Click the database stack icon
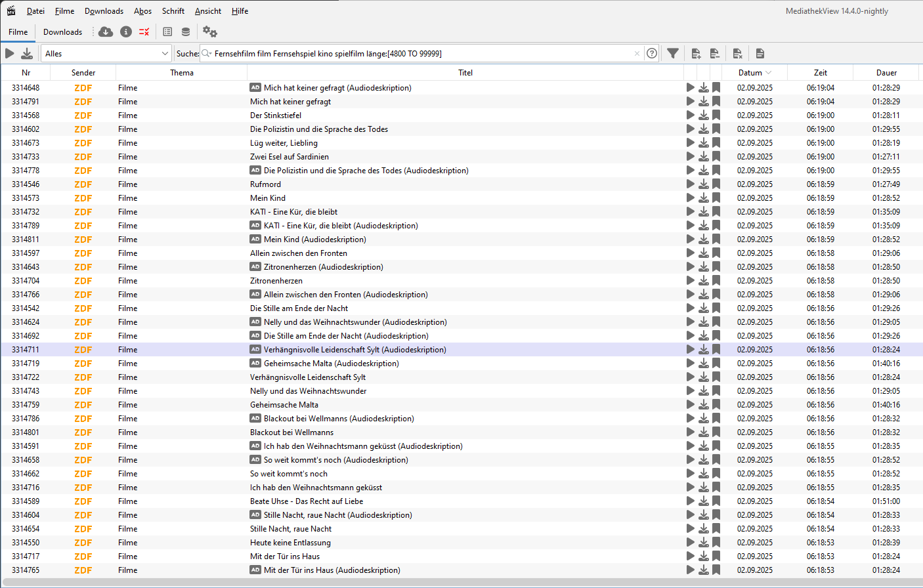 (186, 31)
